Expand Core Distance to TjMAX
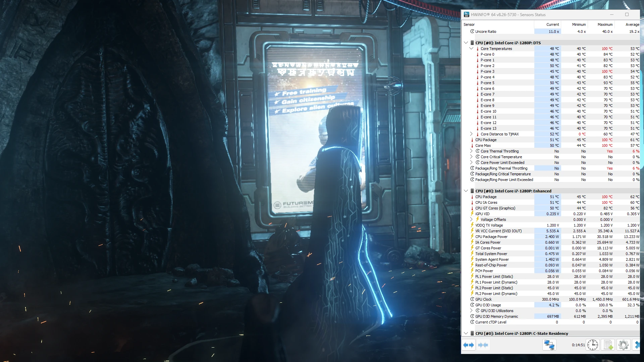 471,134
